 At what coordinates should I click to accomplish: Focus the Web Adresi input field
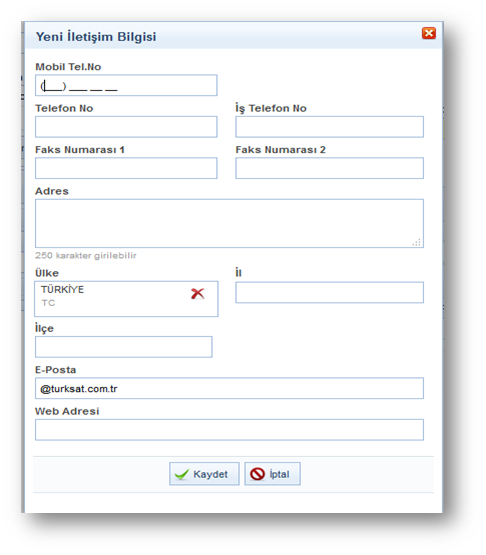(229, 430)
